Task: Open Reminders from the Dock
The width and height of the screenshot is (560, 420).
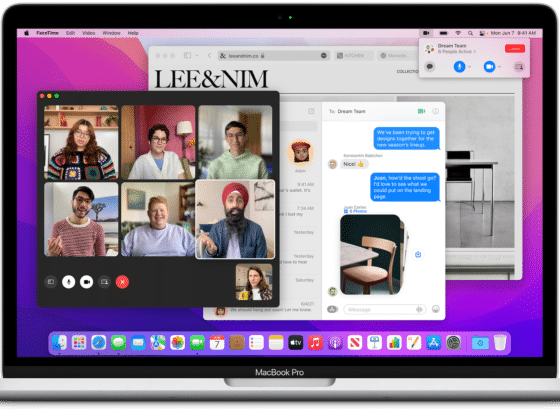Action: (256, 343)
